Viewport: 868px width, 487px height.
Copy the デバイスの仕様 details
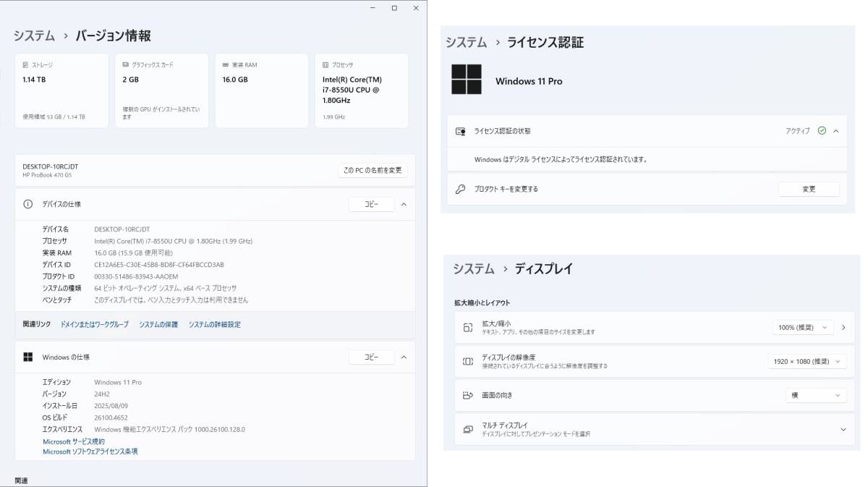[371, 204]
